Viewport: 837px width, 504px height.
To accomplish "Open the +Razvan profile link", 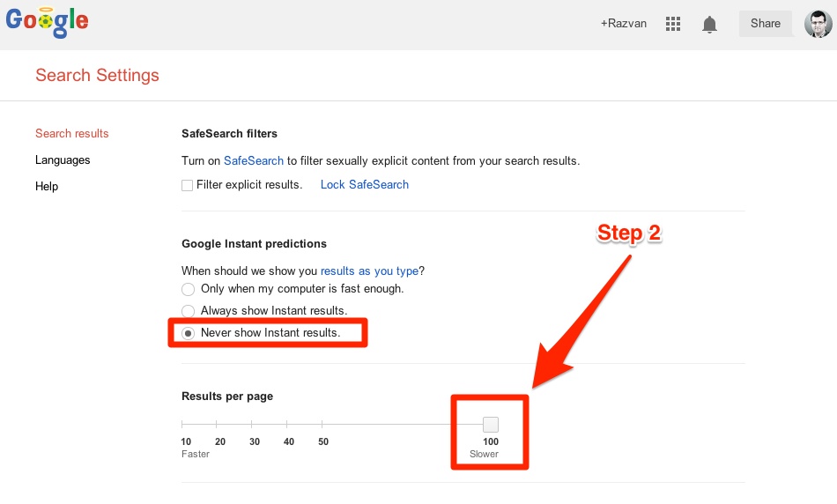I will coord(623,24).
